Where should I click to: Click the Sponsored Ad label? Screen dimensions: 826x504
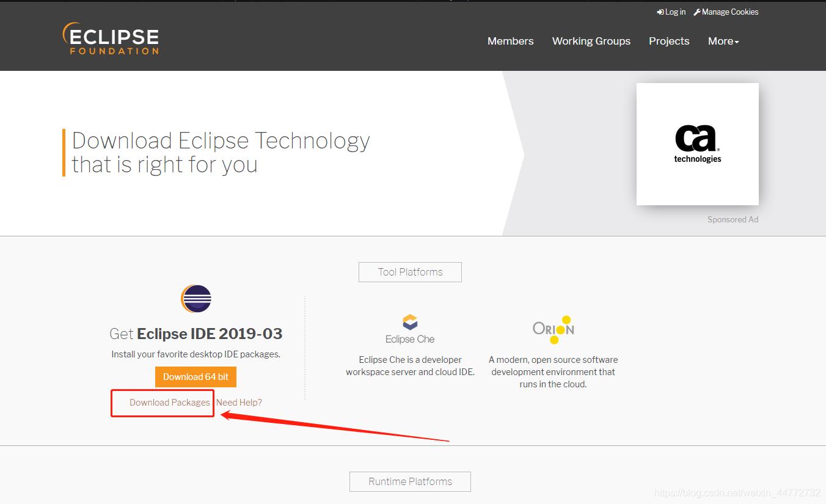pyautogui.click(x=733, y=219)
